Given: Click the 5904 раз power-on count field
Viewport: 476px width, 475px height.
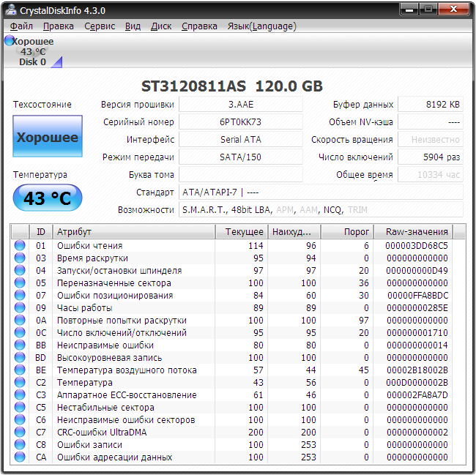Looking at the screenshot, I should coord(431,157).
